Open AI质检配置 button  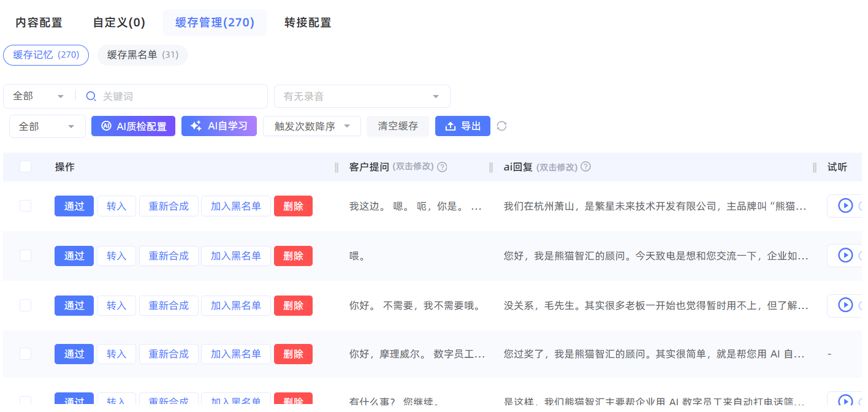pos(133,126)
